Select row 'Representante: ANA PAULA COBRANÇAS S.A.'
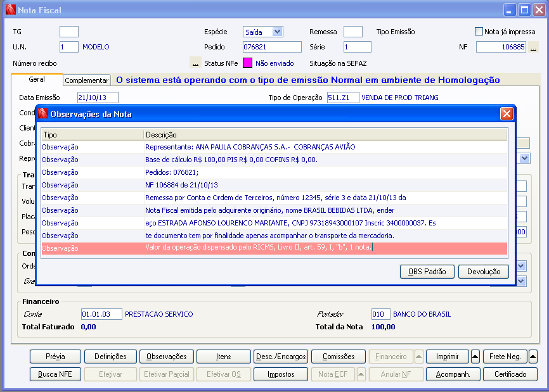Screen dimensions: 549x392 pyautogui.click(x=274, y=147)
